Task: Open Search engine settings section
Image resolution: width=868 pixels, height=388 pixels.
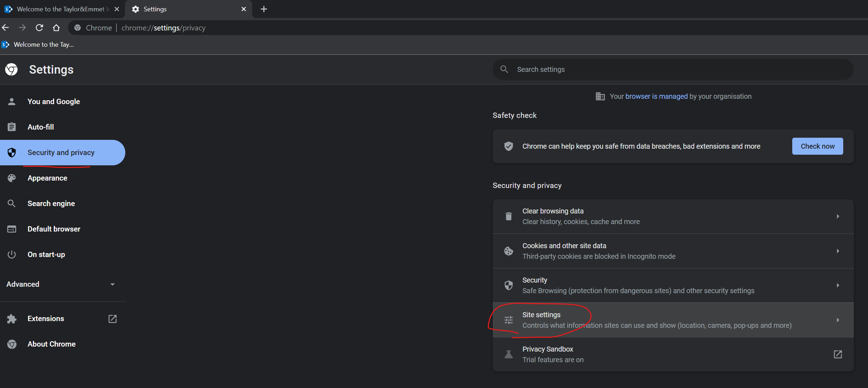Action: pyautogui.click(x=51, y=204)
